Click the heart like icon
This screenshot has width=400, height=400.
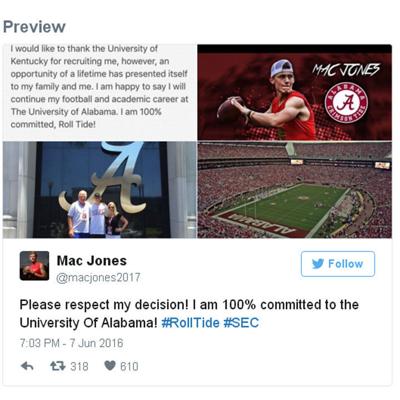(x=110, y=366)
